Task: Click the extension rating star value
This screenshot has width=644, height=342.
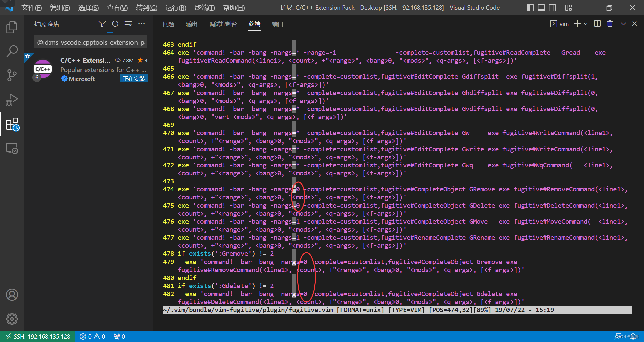Action: click(143, 60)
